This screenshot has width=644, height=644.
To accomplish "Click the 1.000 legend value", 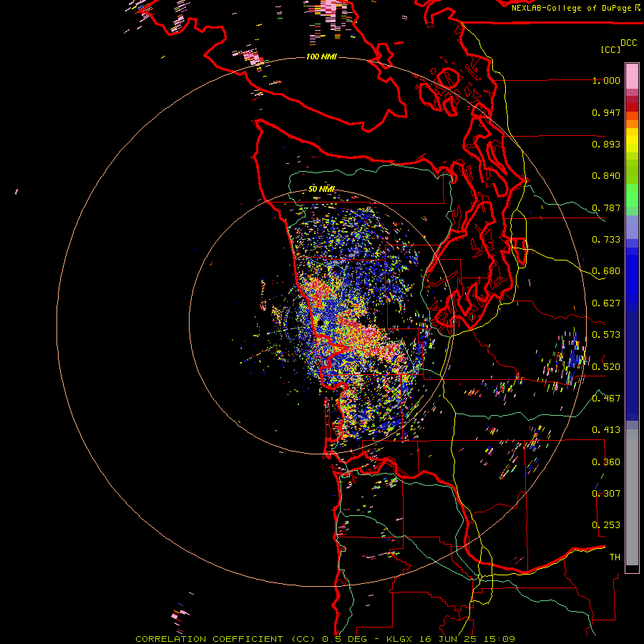I will (x=606, y=80).
